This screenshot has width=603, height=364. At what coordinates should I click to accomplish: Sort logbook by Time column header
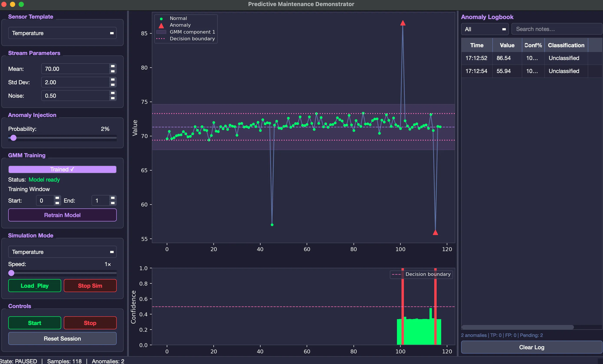(x=477, y=45)
